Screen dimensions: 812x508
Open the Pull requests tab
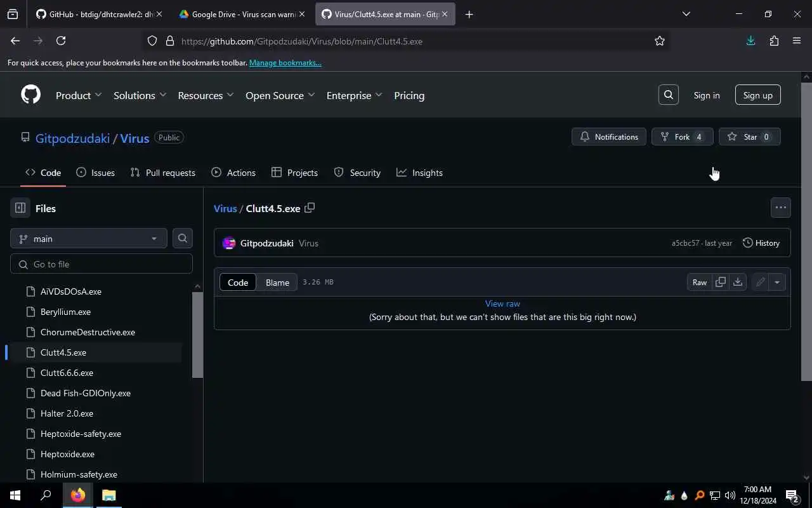162,173
